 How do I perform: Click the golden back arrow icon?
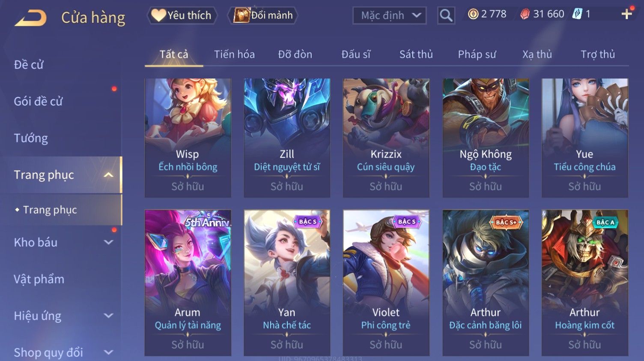(31, 18)
